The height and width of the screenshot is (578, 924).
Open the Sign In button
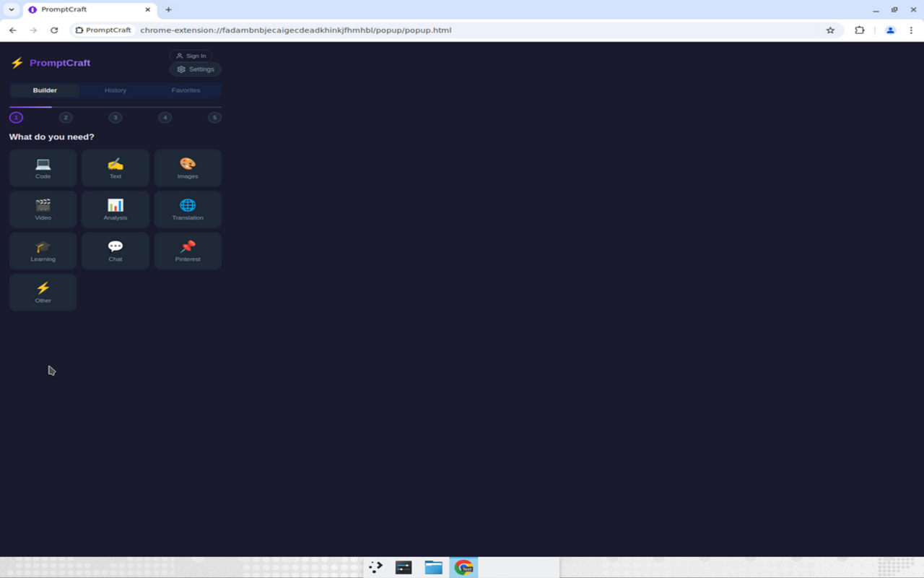[x=191, y=56]
